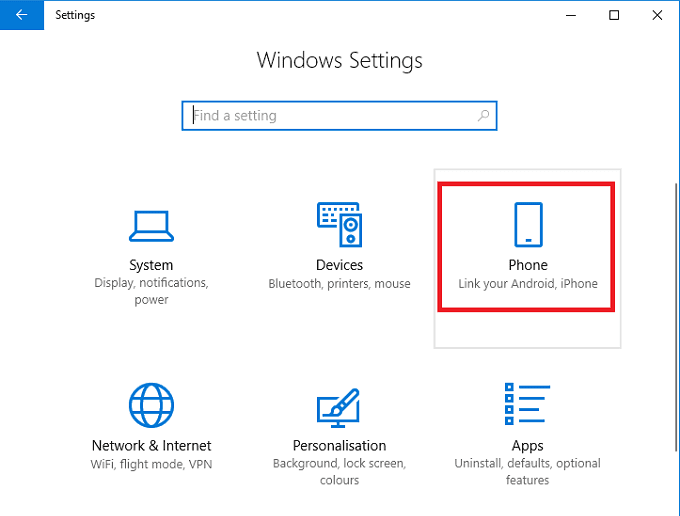Select the Phone icon

point(527,226)
